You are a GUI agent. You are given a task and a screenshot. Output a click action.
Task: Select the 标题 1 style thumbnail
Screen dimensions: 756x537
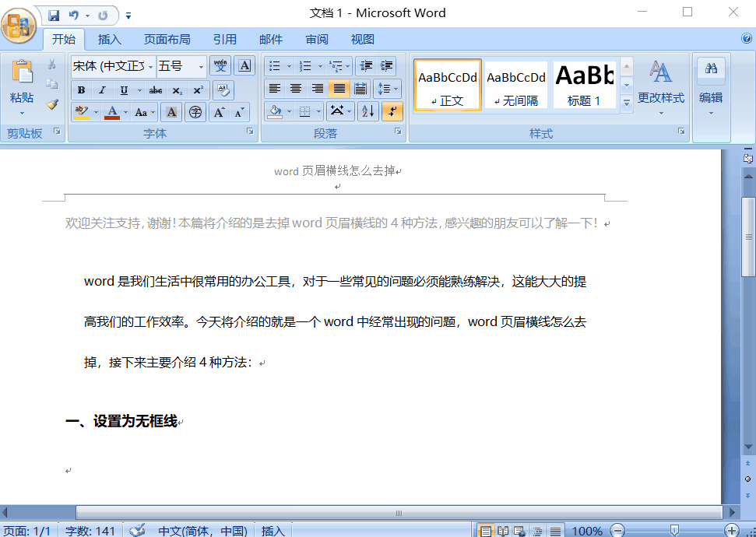584,84
